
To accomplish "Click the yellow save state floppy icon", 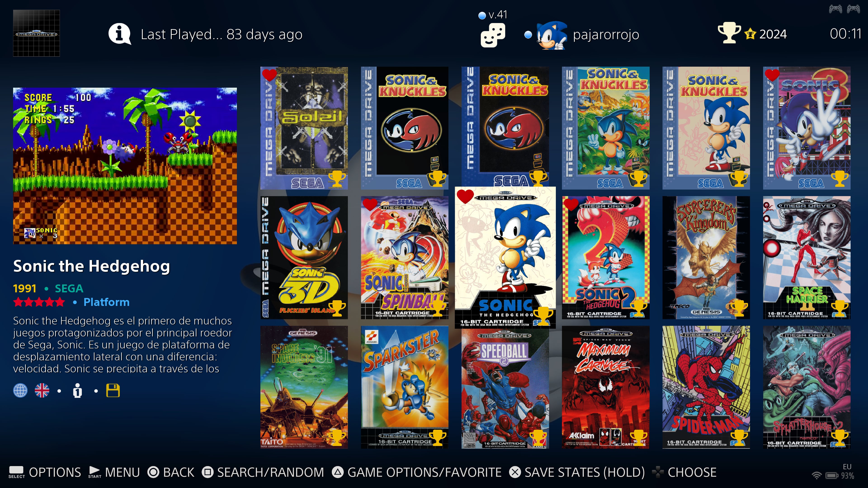I will point(113,391).
